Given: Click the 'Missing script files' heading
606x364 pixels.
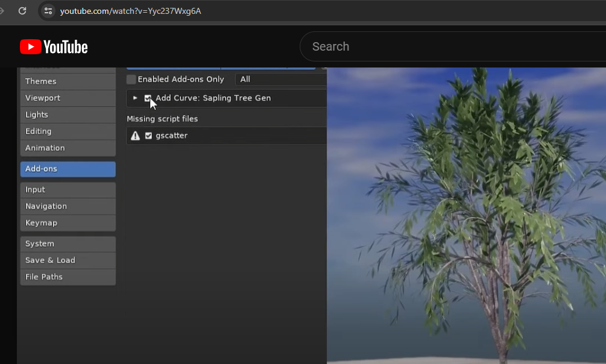Looking at the screenshot, I should pyautogui.click(x=162, y=119).
